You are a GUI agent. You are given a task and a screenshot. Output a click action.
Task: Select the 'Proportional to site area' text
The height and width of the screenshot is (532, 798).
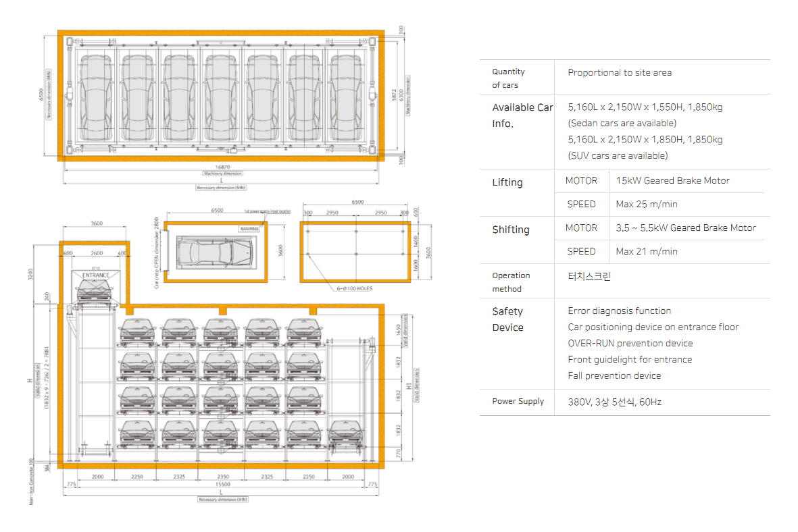coord(620,72)
